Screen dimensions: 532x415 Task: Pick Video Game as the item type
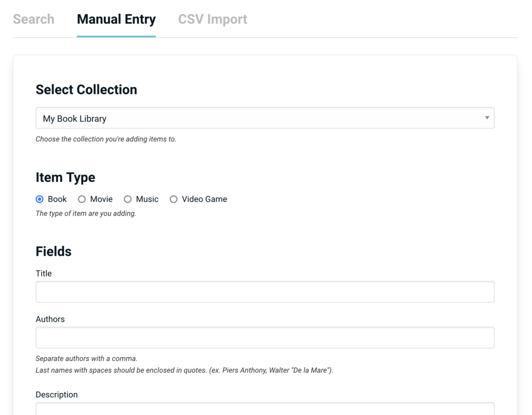[174, 199]
